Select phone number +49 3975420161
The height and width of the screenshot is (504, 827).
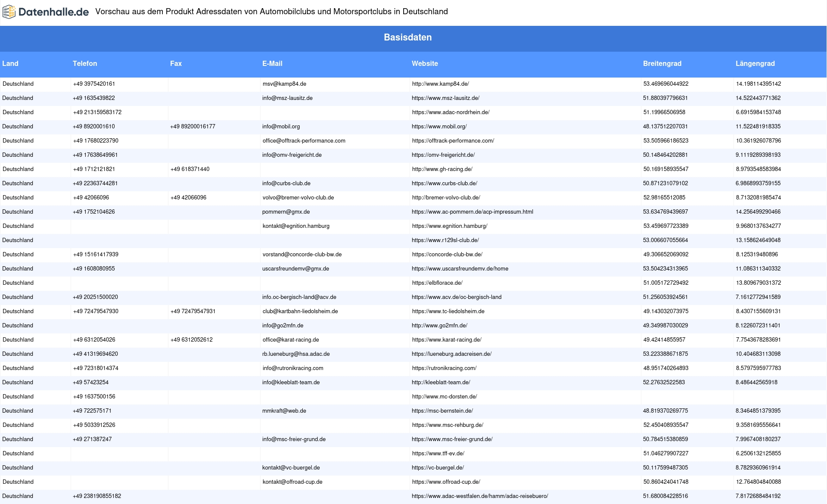tap(94, 84)
